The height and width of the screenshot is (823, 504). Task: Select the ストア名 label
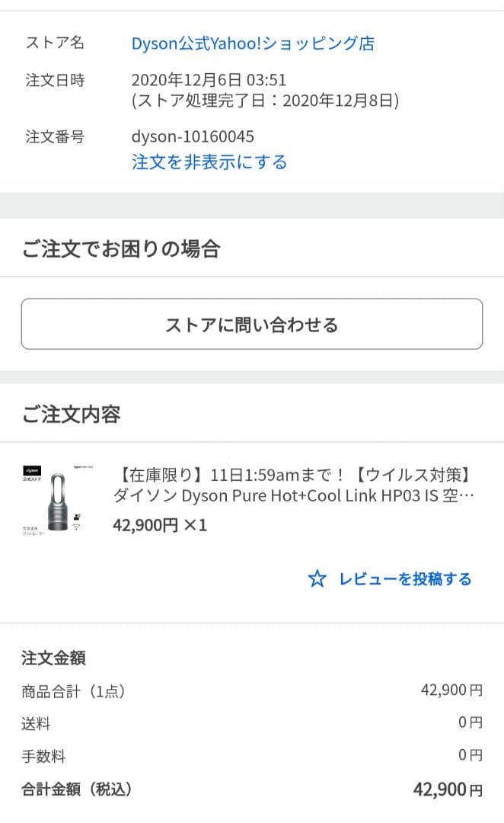[x=46, y=43]
